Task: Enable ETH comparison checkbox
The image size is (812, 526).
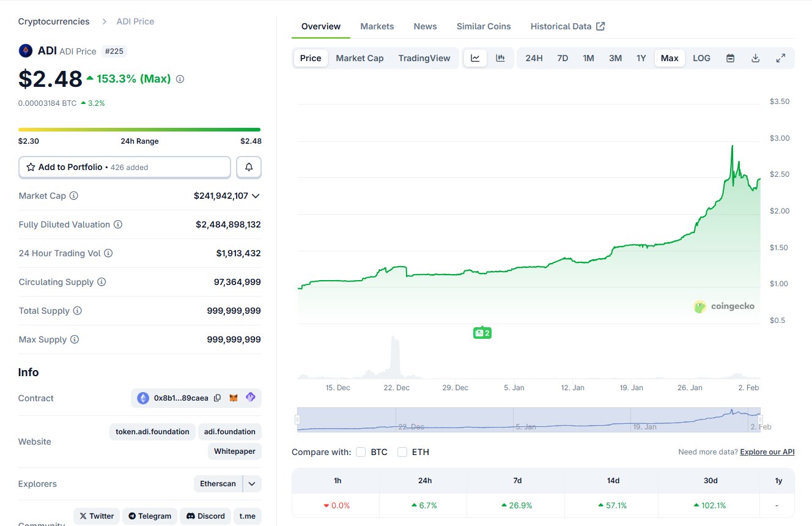Action: (x=402, y=452)
